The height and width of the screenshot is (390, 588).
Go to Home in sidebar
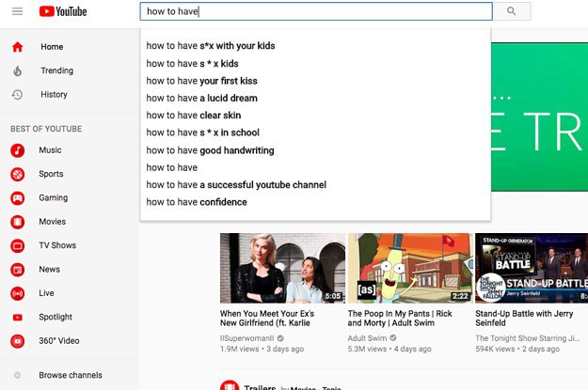click(52, 47)
